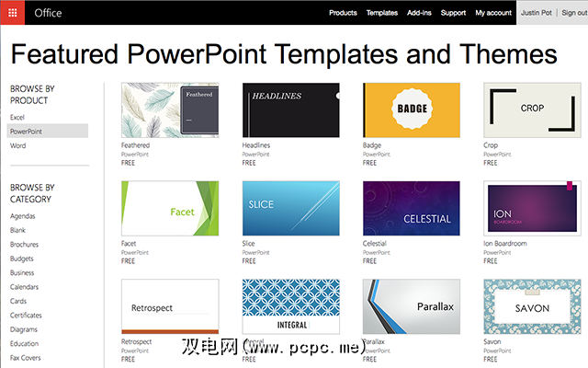
Task: Click the Sign out link
Action: pos(574,13)
